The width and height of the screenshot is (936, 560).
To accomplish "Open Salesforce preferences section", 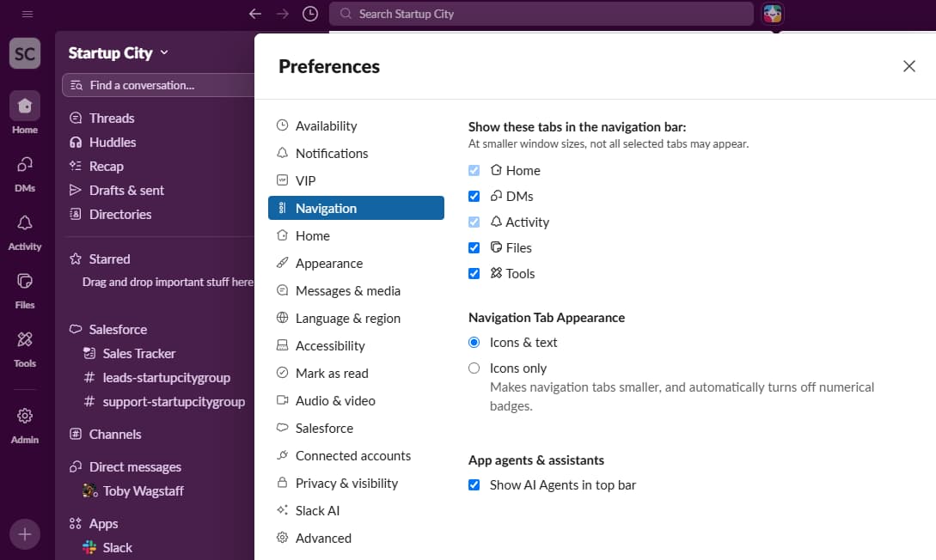I will tap(356, 428).
